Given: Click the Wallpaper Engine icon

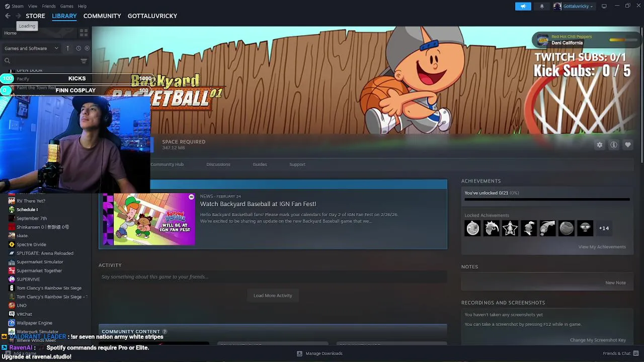Looking at the screenshot, I should [12, 323].
